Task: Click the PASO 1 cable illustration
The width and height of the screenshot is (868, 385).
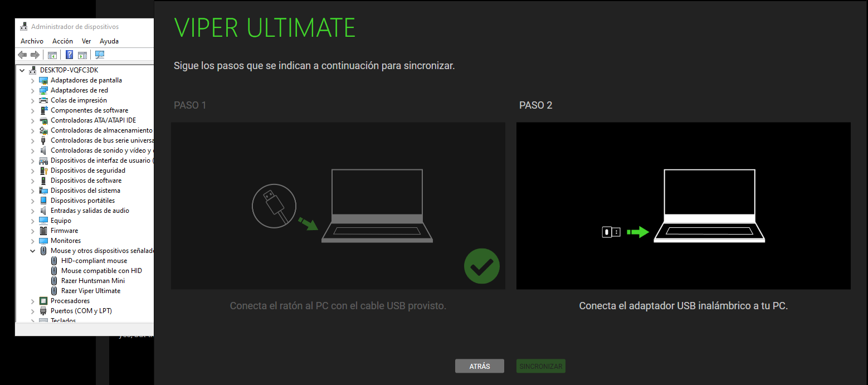Action: pyautogui.click(x=338, y=206)
